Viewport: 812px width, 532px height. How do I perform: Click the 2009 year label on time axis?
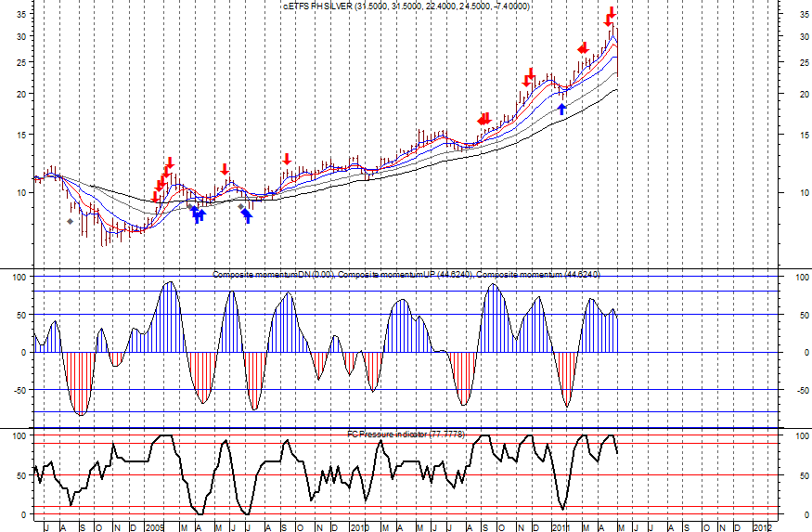click(156, 527)
